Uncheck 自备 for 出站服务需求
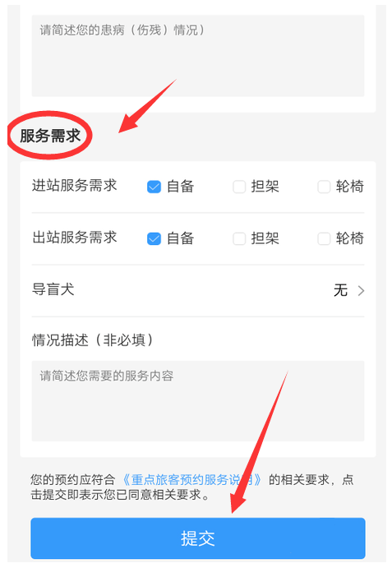Image resolution: width=392 pixels, height=563 pixels. click(154, 238)
